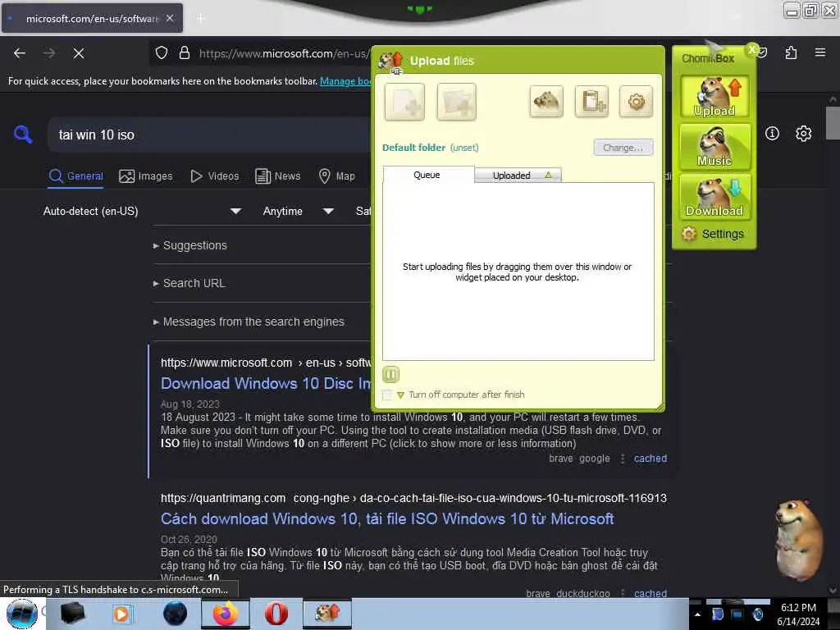Stop page loading with X button
Viewport: 840px width, 630px height.
point(79,53)
